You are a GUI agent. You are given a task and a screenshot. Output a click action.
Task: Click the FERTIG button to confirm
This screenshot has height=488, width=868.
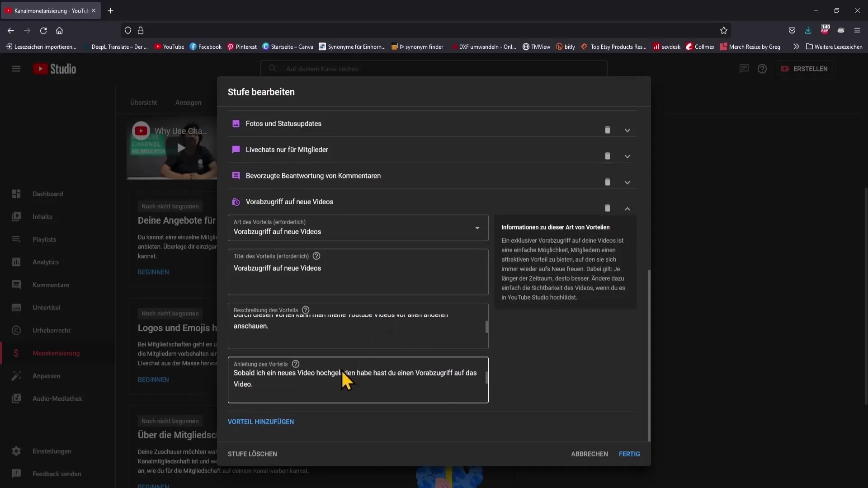click(630, 454)
